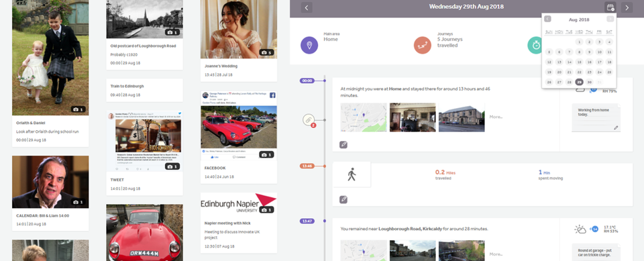Open Joanne's Wedding memory card

[239, 41]
